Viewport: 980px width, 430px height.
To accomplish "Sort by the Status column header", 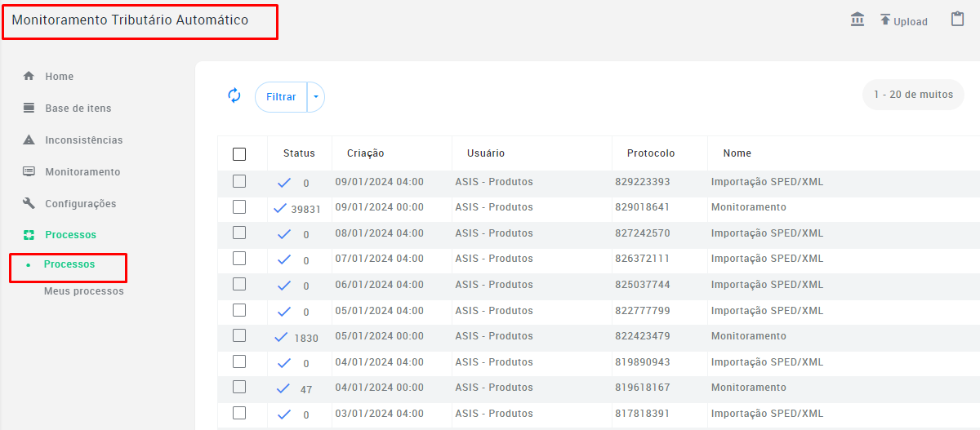I will click(x=299, y=153).
